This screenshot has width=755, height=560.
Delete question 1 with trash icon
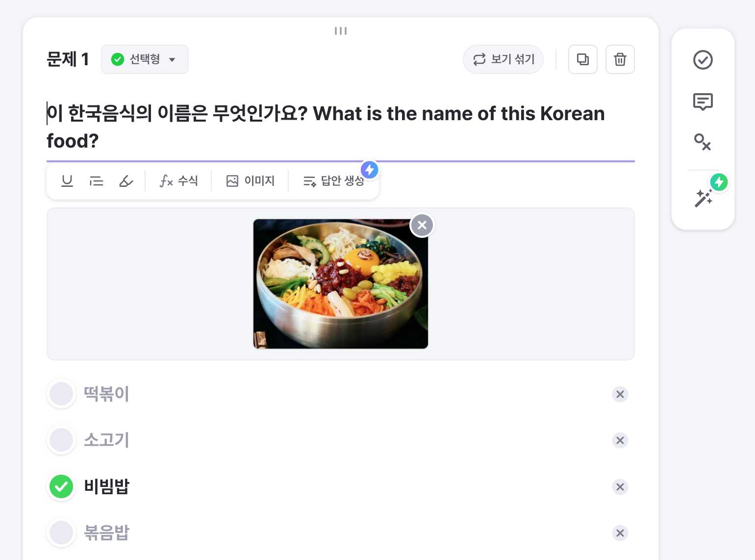(620, 59)
